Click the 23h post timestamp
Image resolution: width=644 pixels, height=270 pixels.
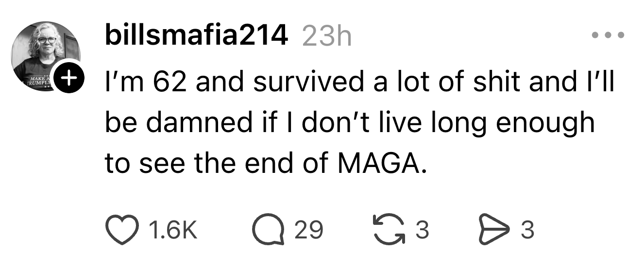click(x=326, y=36)
